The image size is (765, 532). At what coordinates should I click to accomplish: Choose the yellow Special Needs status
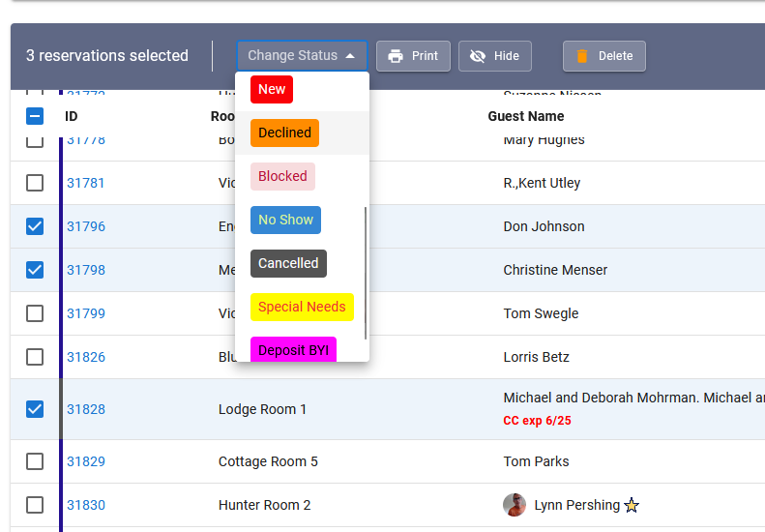pos(302,307)
